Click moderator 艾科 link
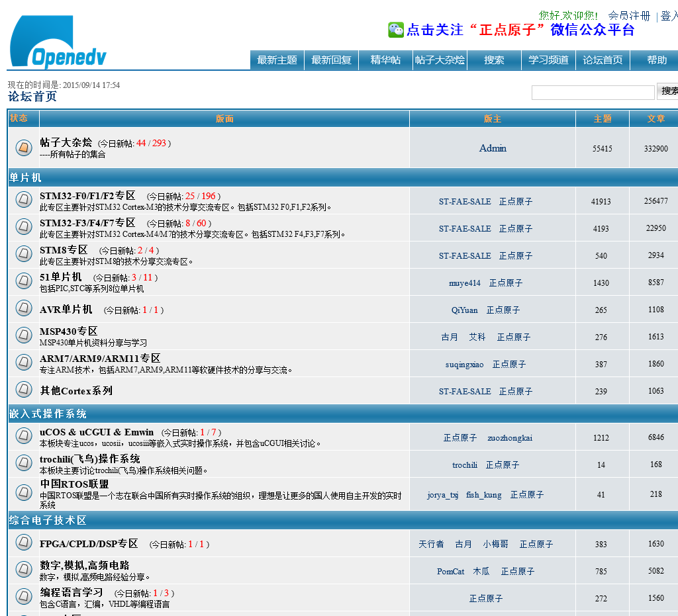The height and width of the screenshot is (616, 678). [x=477, y=337]
